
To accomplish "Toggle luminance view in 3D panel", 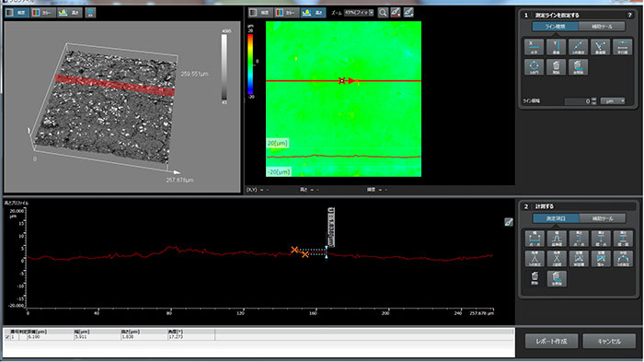I will 17,13.
